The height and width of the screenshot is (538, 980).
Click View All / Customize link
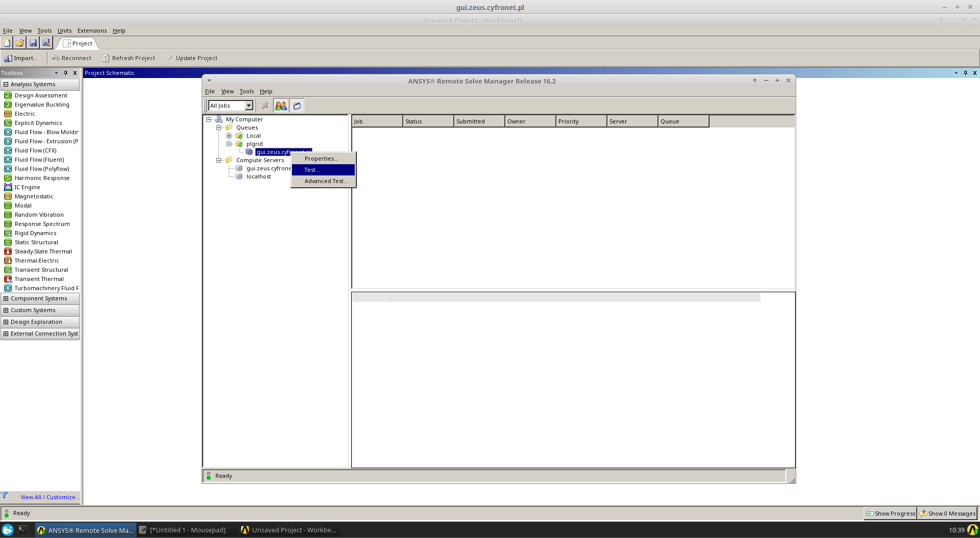coord(50,497)
